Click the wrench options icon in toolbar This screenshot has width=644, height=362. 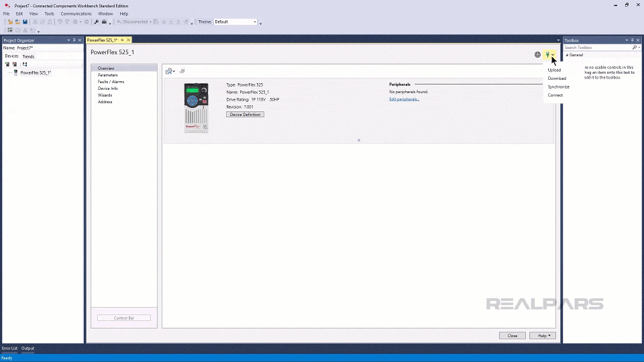pyautogui.click(x=96, y=21)
